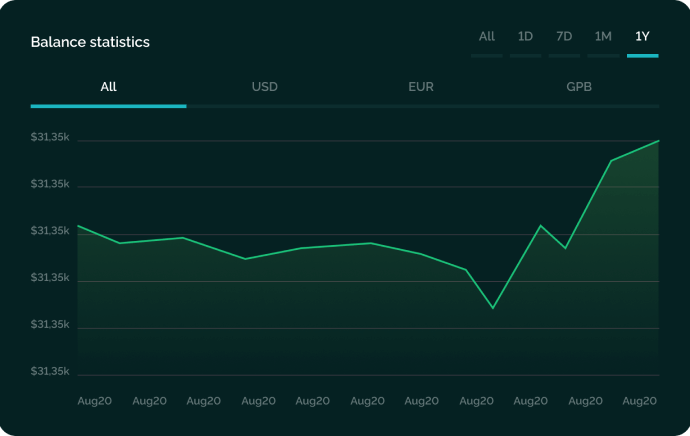Switch to the USD currency tab
The height and width of the screenshot is (436, 690).
(264, 87)
